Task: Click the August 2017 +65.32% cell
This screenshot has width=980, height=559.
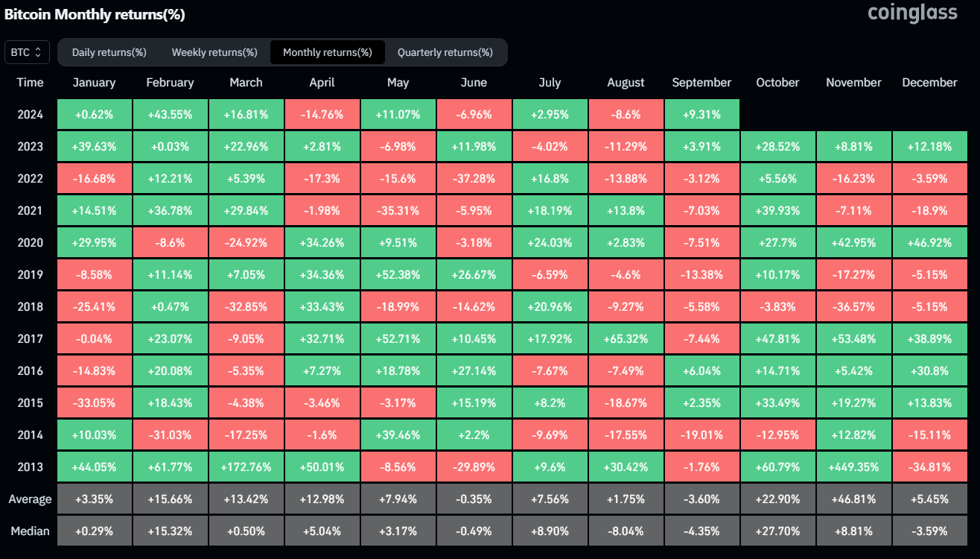Action: pos(626,339)
